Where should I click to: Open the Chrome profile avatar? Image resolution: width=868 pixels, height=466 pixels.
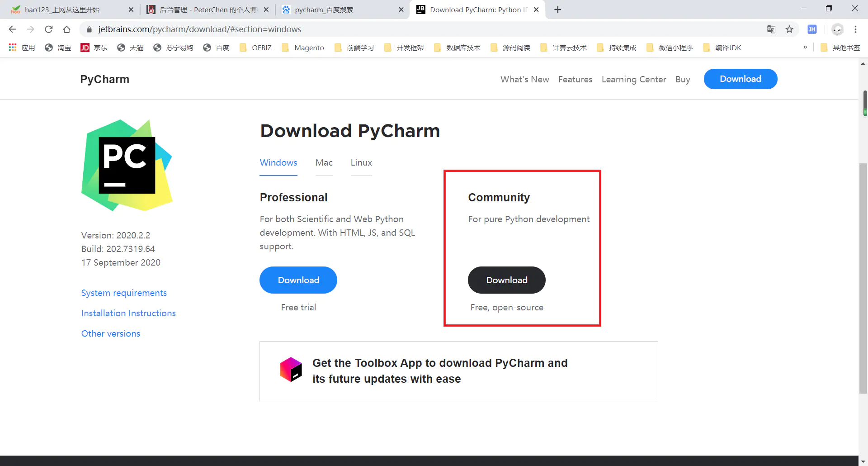(837, 29)
